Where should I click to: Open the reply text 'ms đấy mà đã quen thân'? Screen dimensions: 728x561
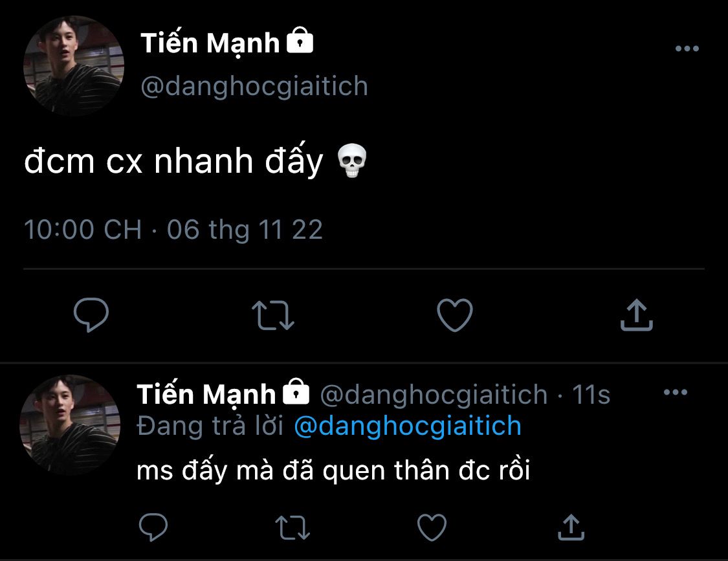point(333,470)
